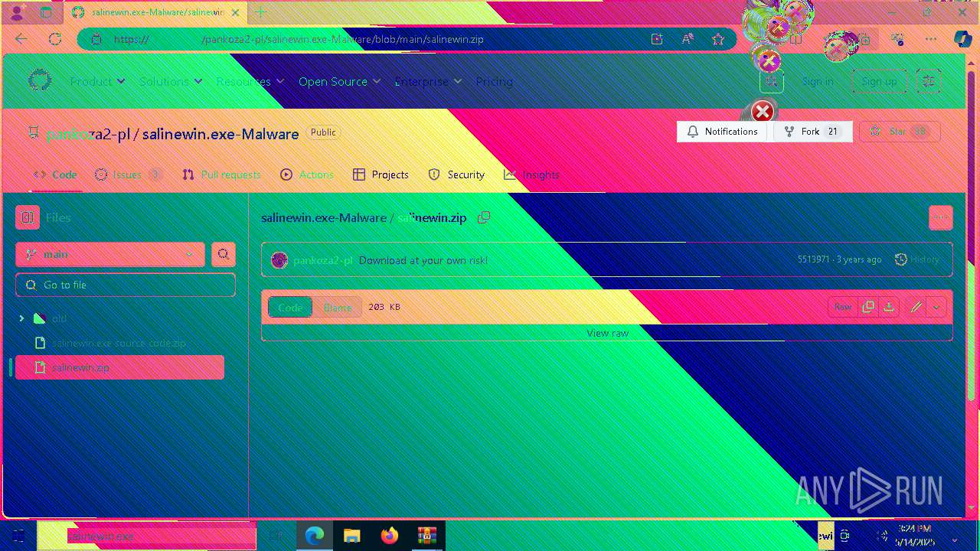Open the Copilot icon in Edge
The image size is (980, 551).
click(962, 39)
